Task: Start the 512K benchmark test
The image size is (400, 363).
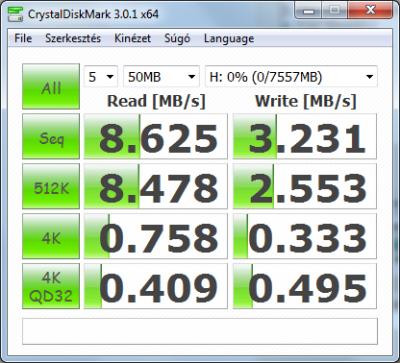Action: (x=51, y=186)
